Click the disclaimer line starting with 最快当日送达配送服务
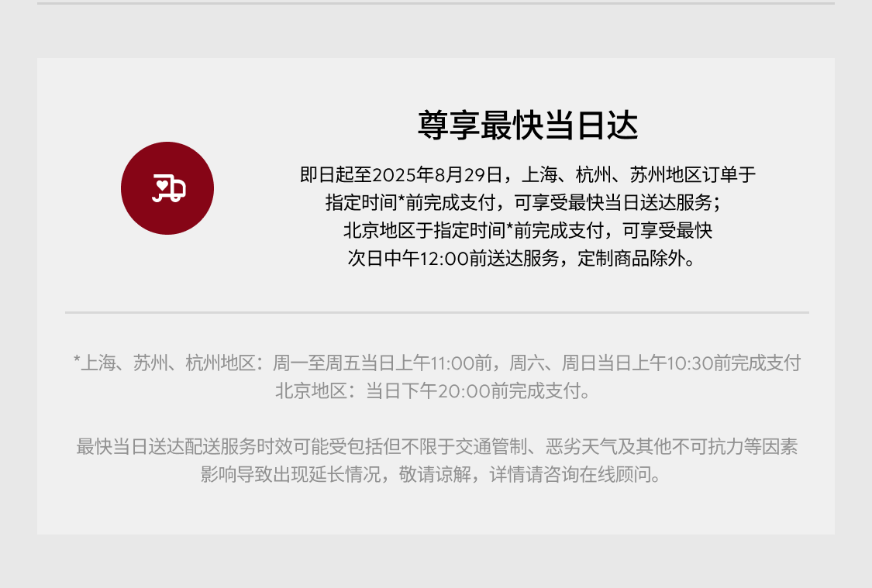872x588 pixels. (x=437, y=446)
